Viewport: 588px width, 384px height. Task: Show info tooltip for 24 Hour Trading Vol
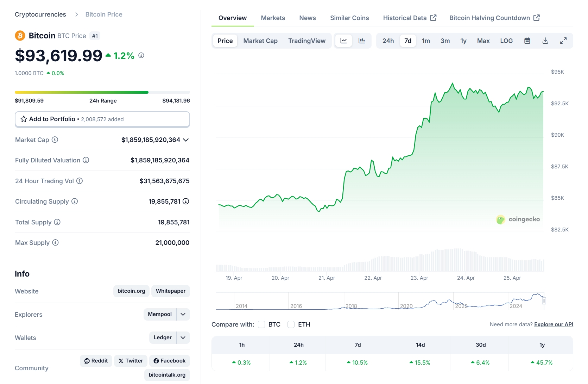[80, 181]
